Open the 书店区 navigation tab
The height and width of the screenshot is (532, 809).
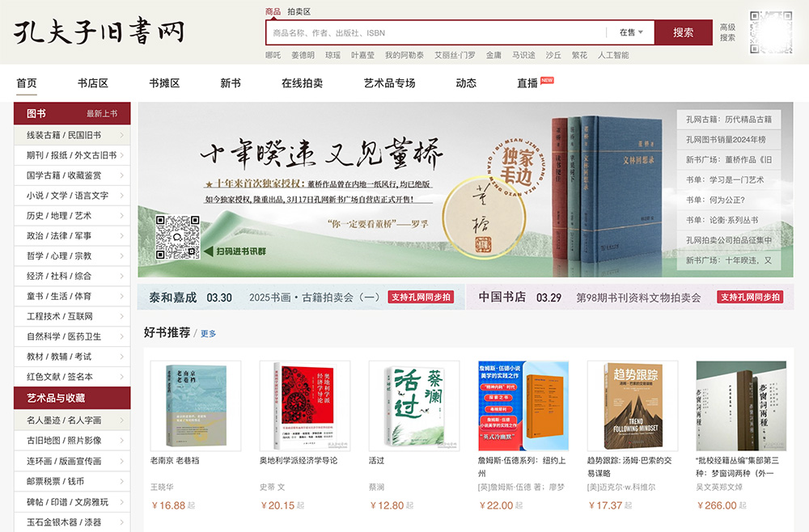click(93, 83)
